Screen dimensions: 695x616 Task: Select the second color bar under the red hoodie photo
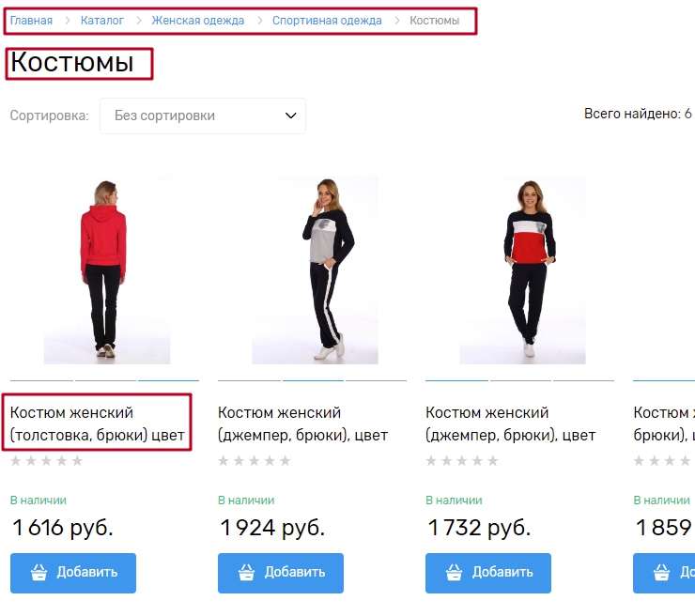tap(105, 379)
